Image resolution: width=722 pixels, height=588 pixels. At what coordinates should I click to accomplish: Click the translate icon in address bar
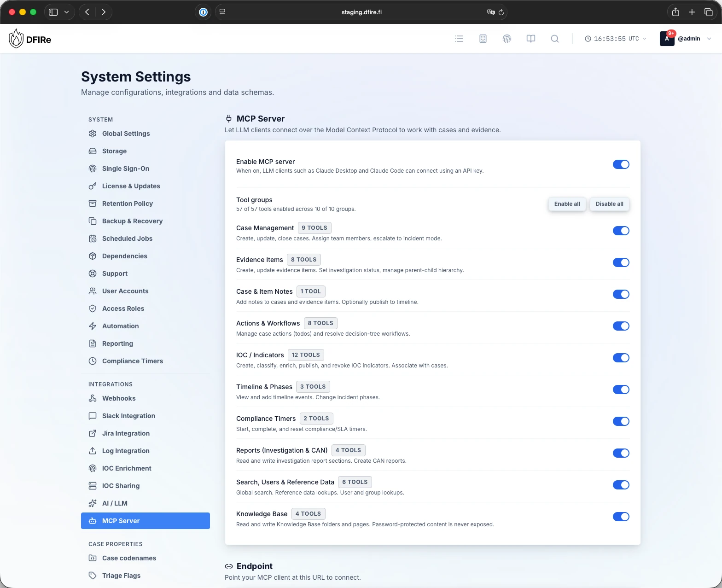491,12
